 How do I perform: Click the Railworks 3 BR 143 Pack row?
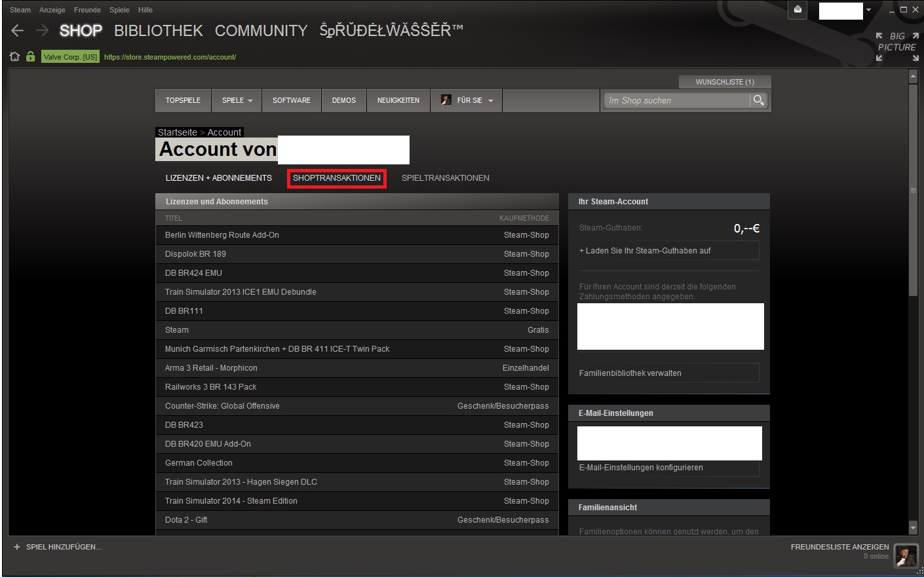[357, 387]
